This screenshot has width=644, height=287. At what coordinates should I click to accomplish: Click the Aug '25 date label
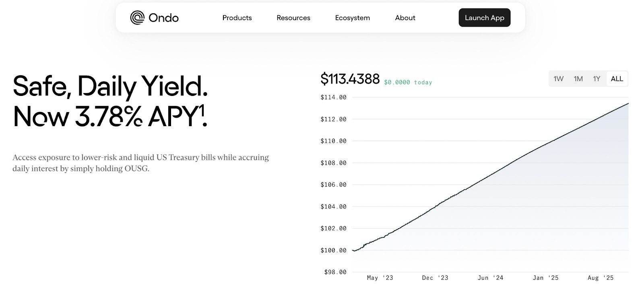[x=601, y=278]
